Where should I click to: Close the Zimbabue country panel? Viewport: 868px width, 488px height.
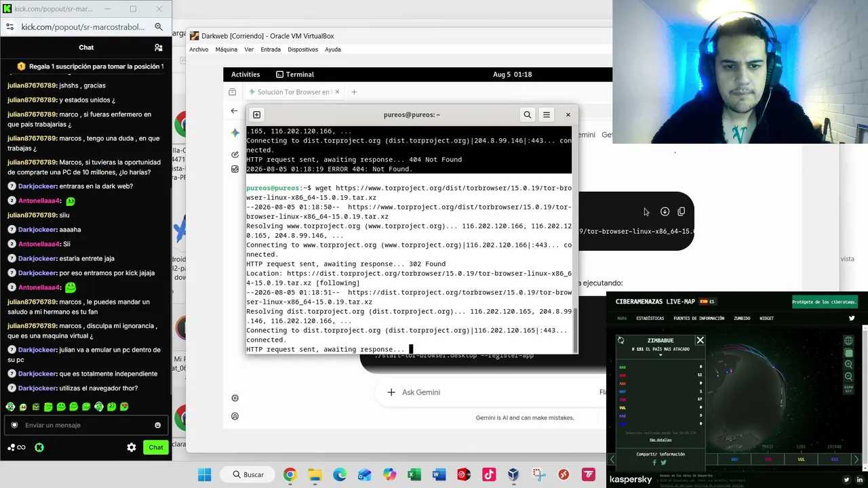[x=700, y=340]
